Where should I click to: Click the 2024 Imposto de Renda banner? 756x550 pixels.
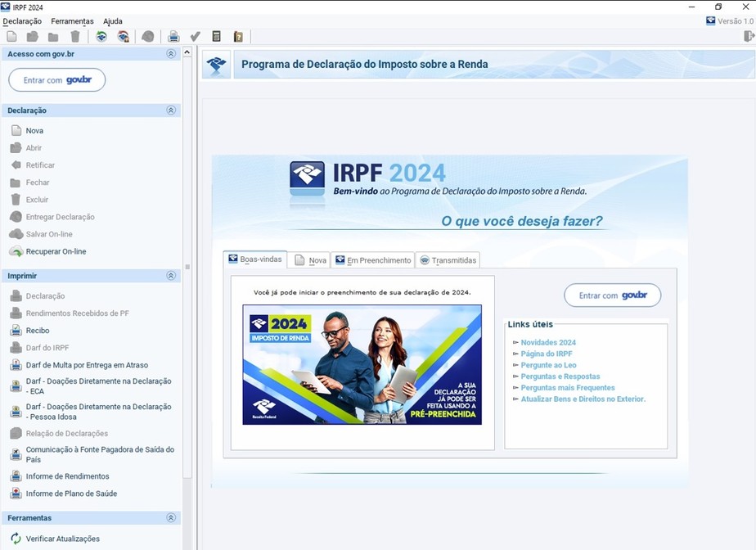coord(362,364)
